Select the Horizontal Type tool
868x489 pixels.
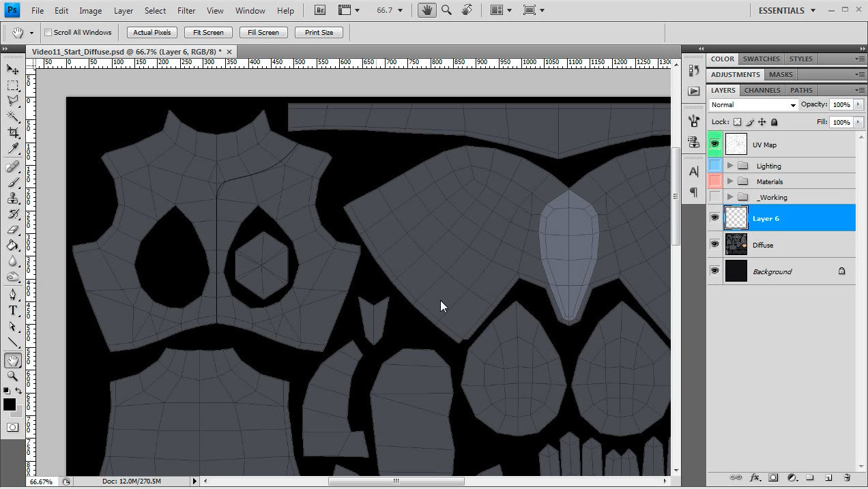pos(12,311)
